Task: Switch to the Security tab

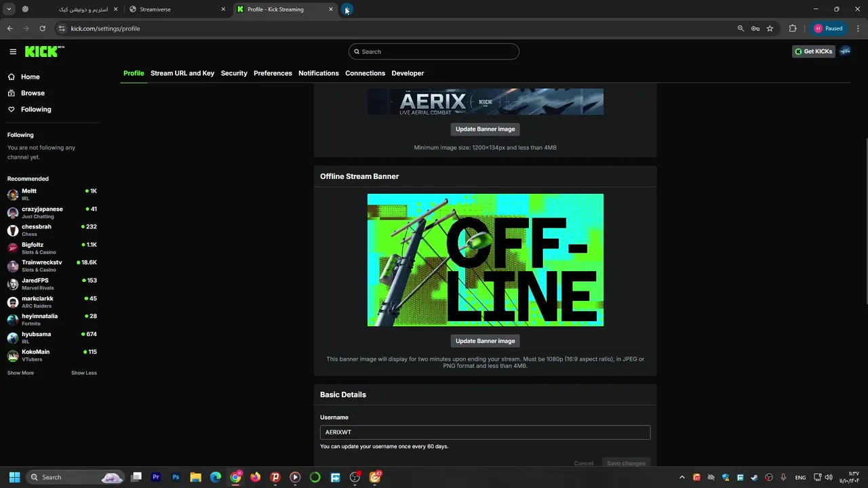Action: 234,73
